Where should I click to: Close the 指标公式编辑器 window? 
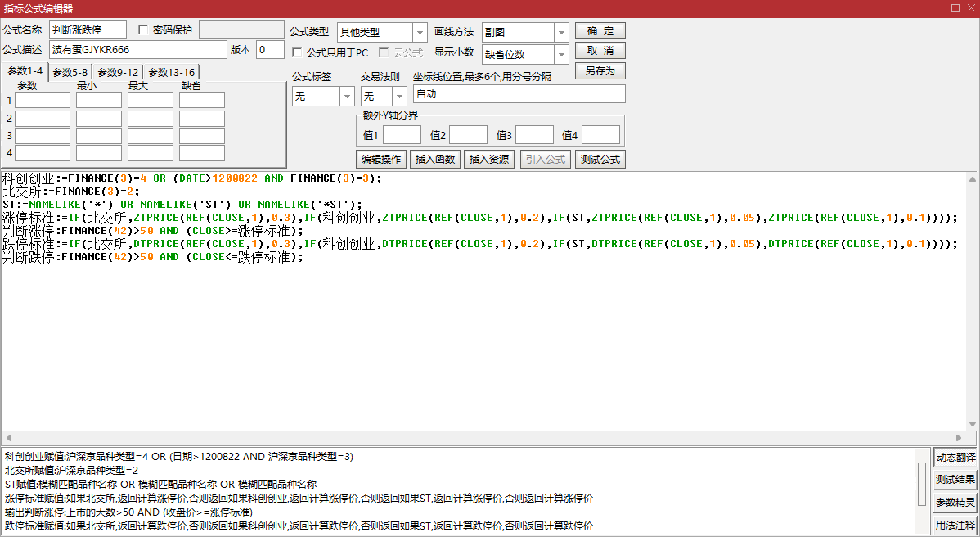pyautogui.click(x=971, y=8)
